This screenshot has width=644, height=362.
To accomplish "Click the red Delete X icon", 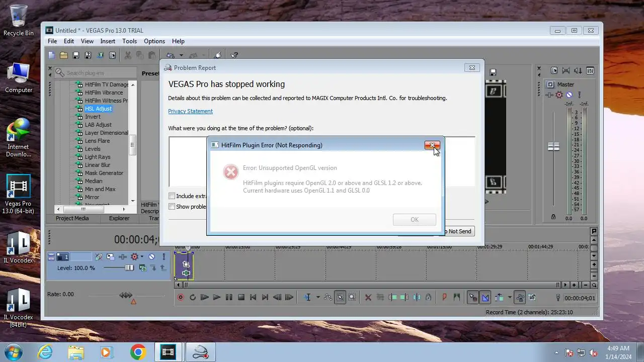I will [368, 298].
